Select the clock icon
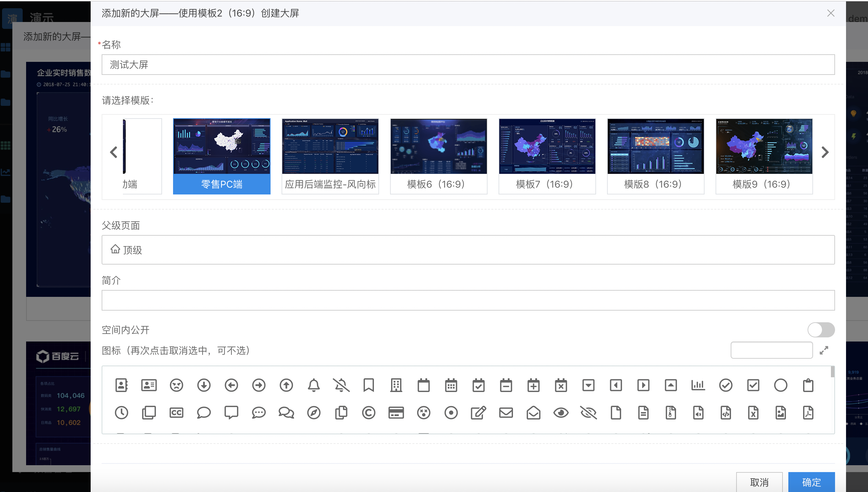The image size is (868, 492). 122,413
